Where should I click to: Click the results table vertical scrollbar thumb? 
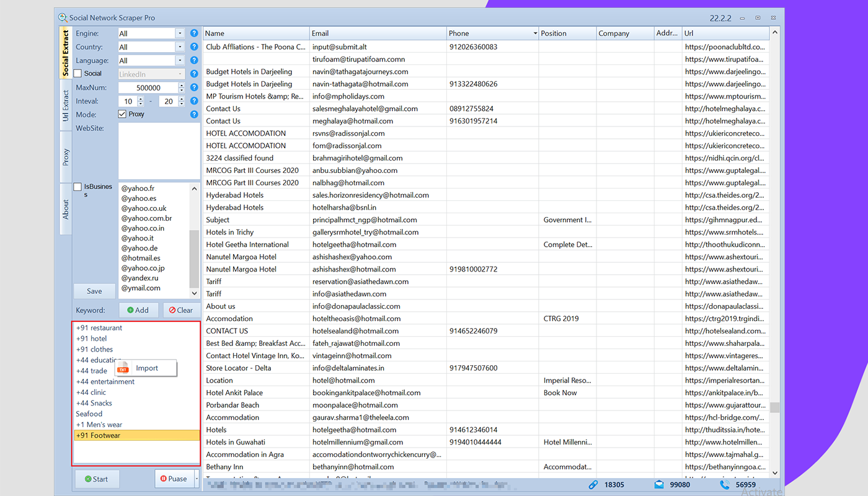(x=774, y=407)
